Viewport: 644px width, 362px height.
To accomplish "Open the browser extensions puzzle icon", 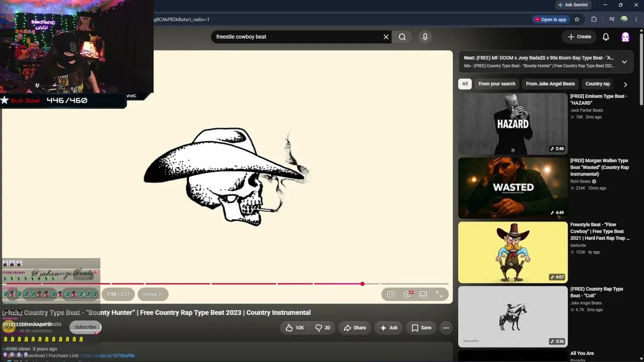I will [x=594, y=20].
